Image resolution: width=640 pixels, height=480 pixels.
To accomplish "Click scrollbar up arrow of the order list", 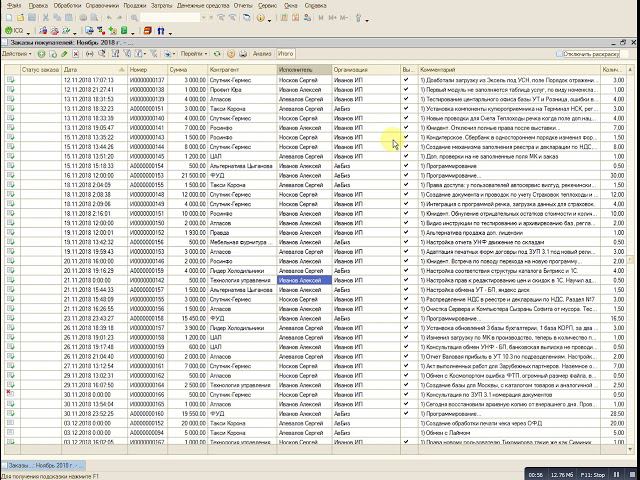I will 630,70.
